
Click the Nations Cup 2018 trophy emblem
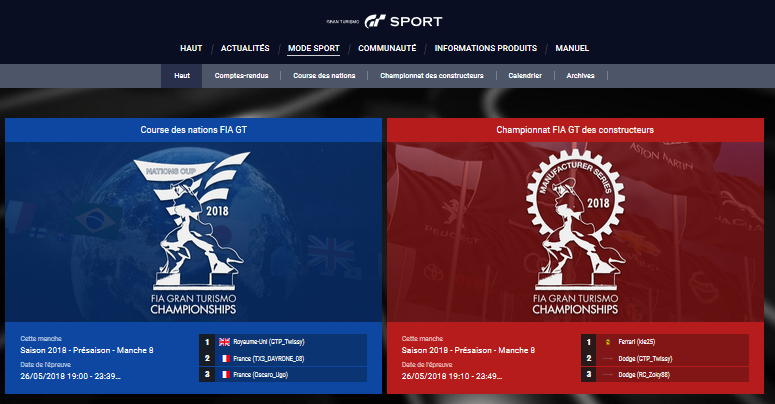point(193,221)
